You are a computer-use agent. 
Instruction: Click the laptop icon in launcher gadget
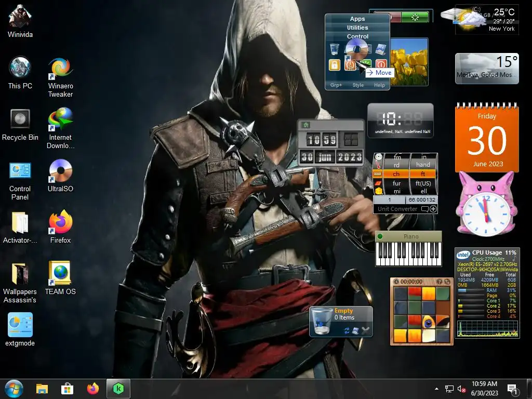click(381, 49)
